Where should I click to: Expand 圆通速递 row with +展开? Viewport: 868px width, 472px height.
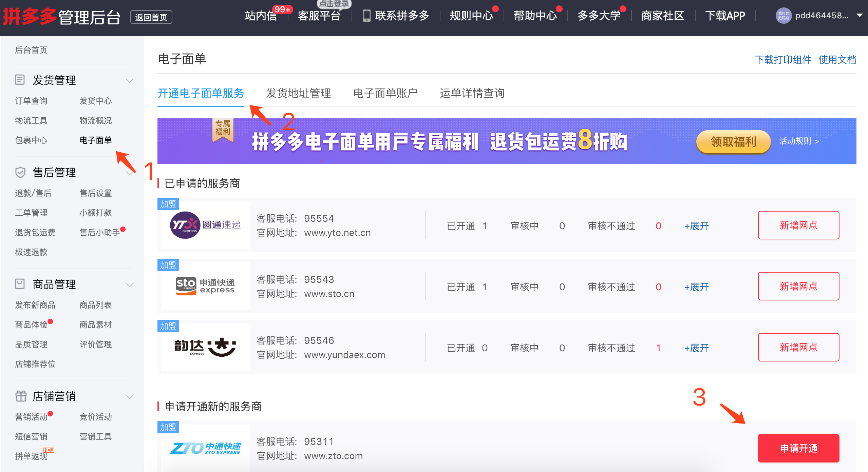696,226
